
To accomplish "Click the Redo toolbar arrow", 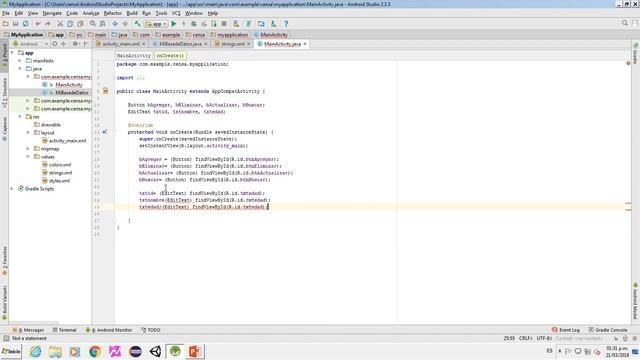I will click(x=48, y=24).
